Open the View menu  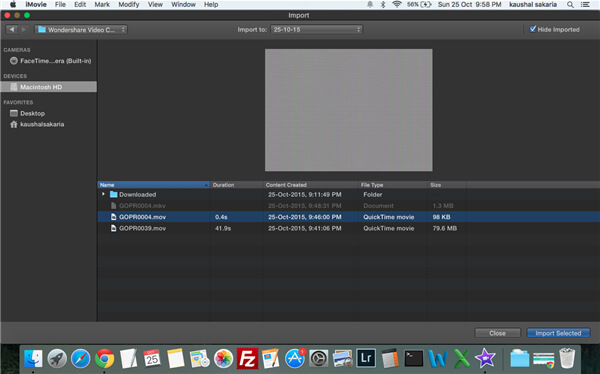click(155, 5)
